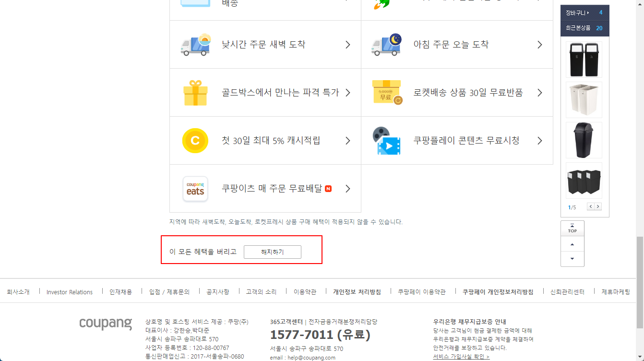Click the 365고객센터 heading

286,322
